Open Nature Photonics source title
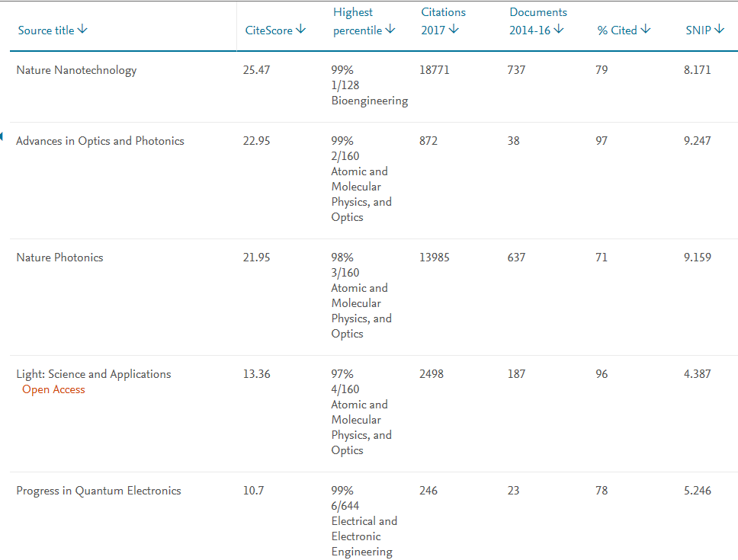 pyautogui.click(x=59, y=258)
